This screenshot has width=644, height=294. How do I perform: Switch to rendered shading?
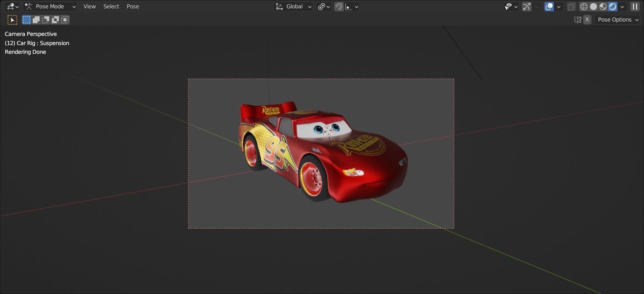612,6
